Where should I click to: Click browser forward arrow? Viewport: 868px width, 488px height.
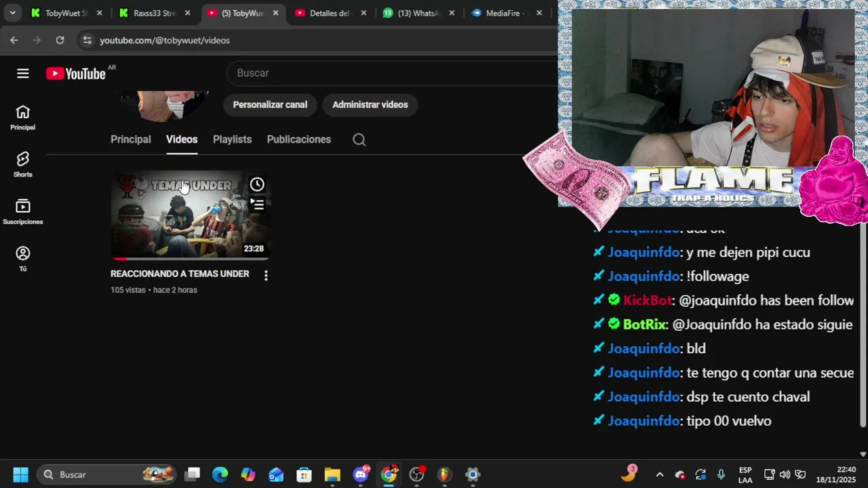coord(37,40)
